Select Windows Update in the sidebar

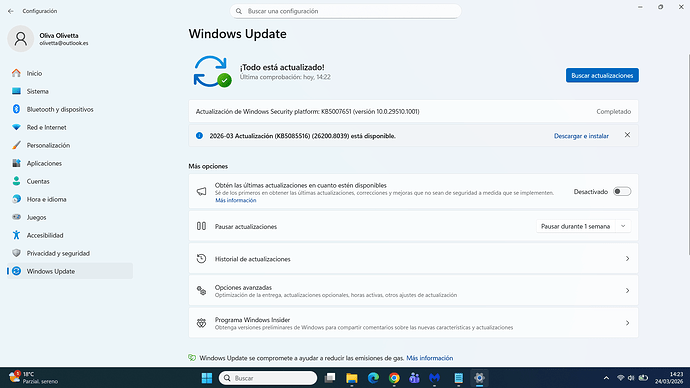pos(70,271)
